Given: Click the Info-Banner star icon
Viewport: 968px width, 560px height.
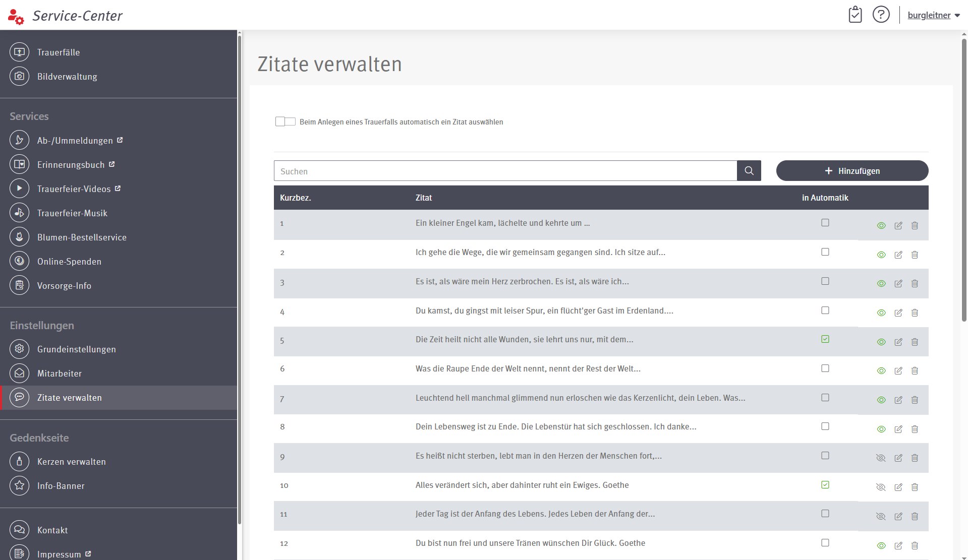Looking at the screenshot, I should pos(19,485).
